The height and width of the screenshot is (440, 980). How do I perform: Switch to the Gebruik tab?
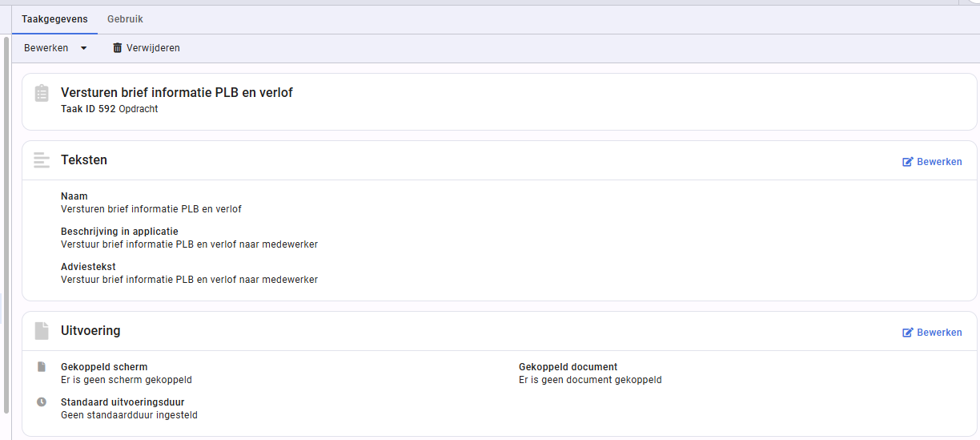click(x=125, y=19)
